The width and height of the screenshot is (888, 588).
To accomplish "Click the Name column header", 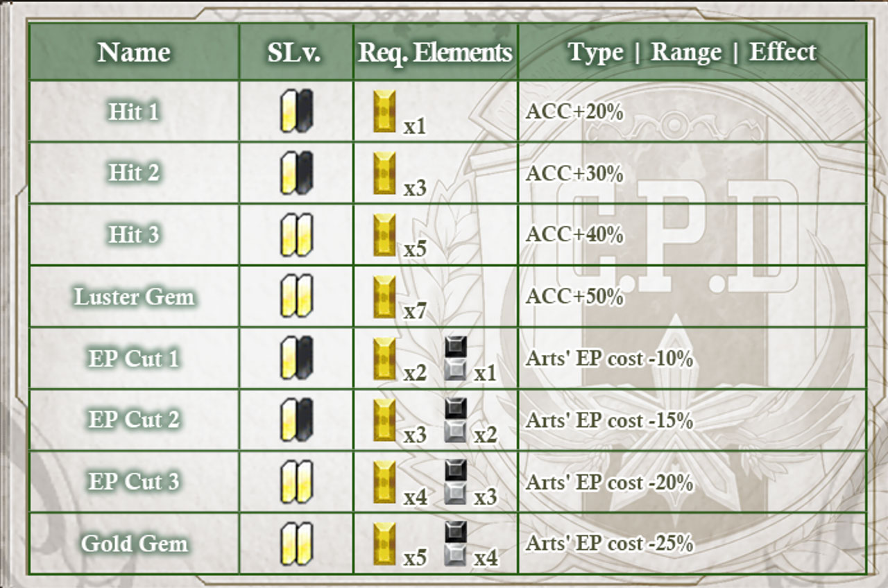I will [x=134, y=52].
